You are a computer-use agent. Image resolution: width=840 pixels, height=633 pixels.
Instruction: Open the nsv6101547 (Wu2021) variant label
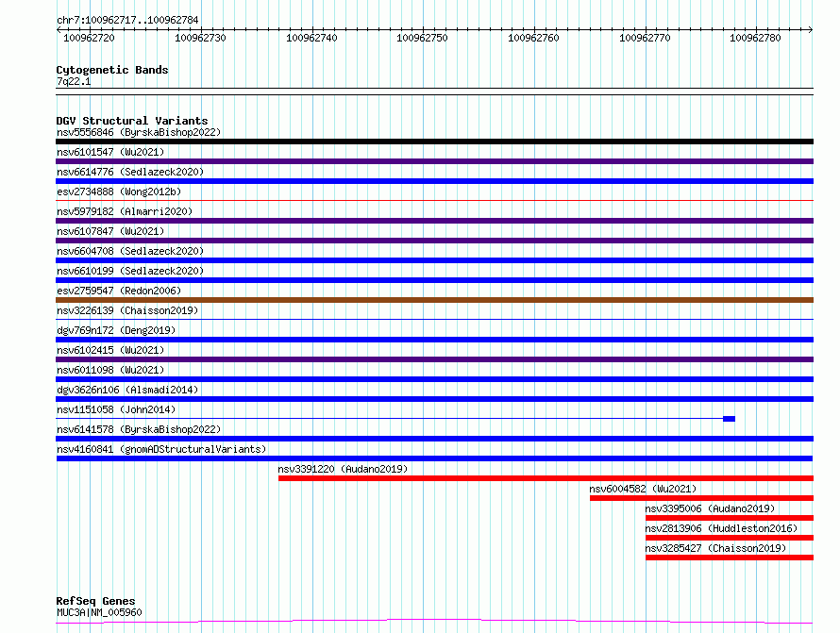110,152
